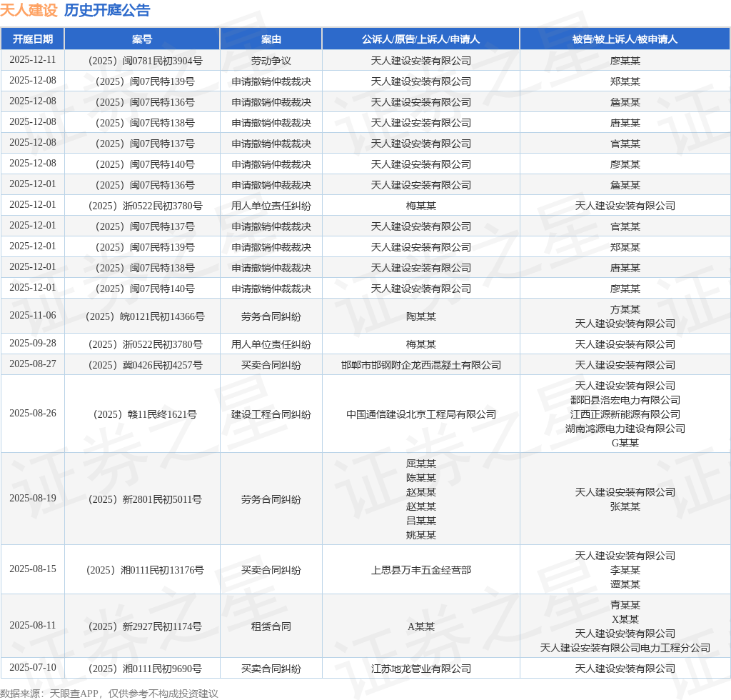Click defendant 天人建设安装有限公司电力工程分公司
731x700 pixels.
click(625, 649)
